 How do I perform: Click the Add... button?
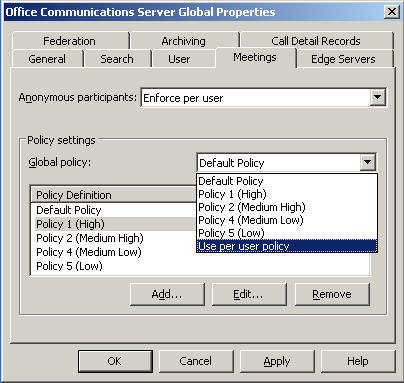(x=167, y=294)
